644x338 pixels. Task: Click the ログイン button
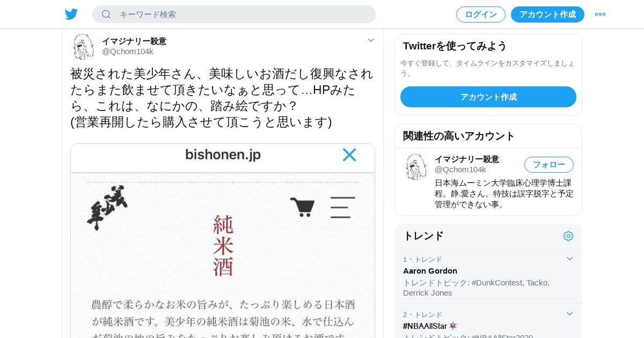pyautogui.click(x=481, y=14)
